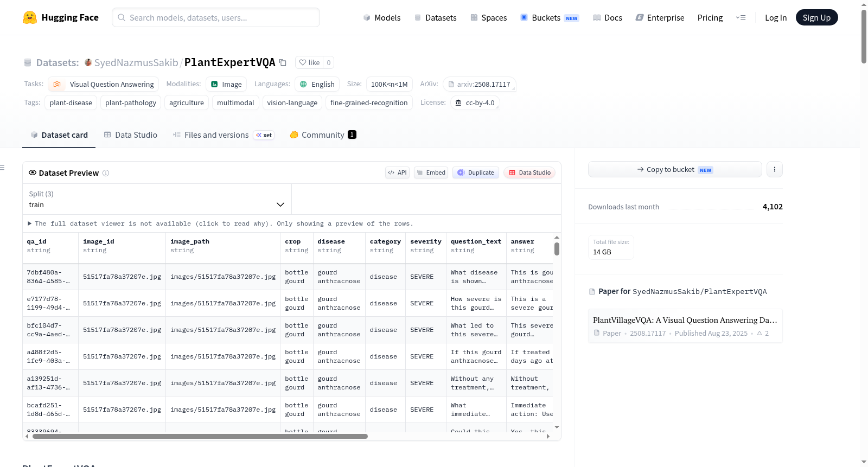868x467 pixels.
Task: Click the SyedNazmusSakib avatar icon
Action: point(88,62)
